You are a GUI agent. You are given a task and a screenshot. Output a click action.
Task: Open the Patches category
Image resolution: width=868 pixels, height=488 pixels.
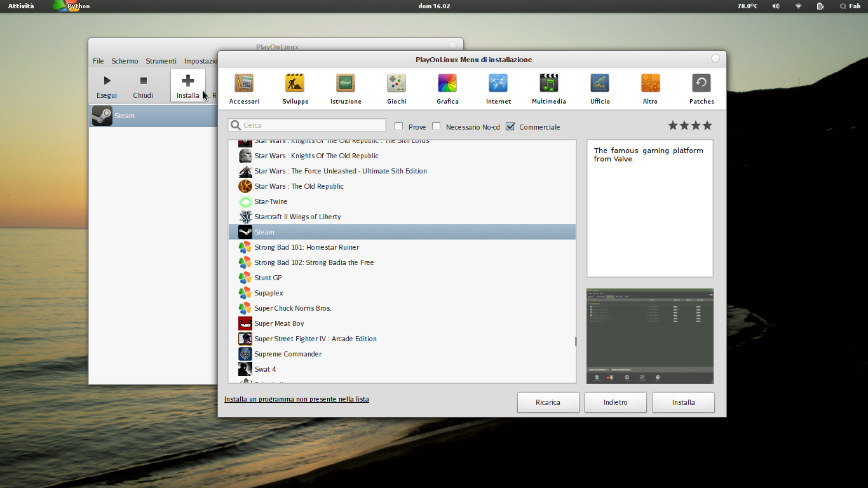pos(702,89)
